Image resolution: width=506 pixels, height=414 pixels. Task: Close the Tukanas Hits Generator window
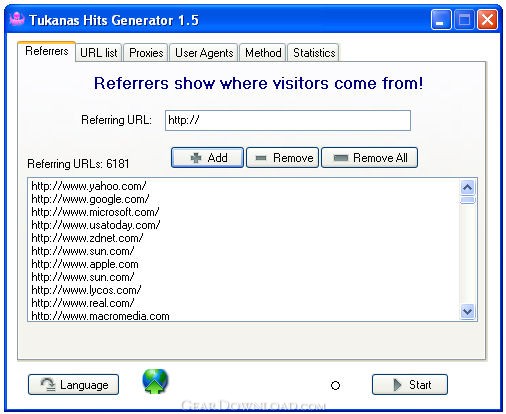click(488, 20)
